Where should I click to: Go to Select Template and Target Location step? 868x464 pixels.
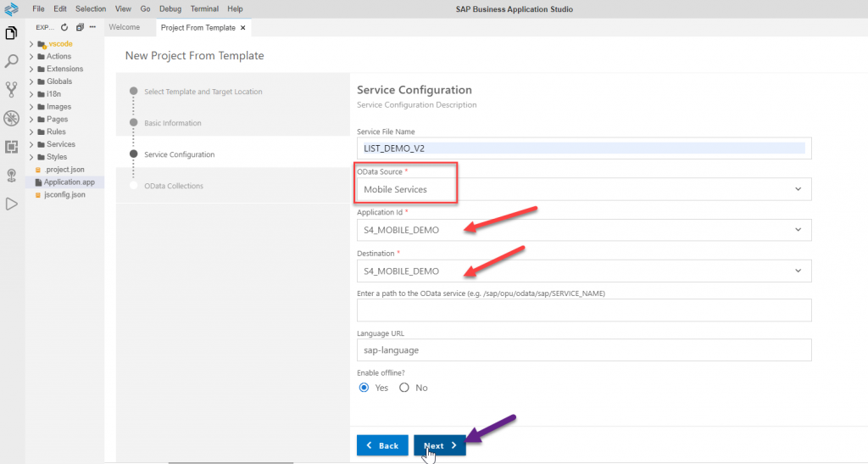(203, 92)
